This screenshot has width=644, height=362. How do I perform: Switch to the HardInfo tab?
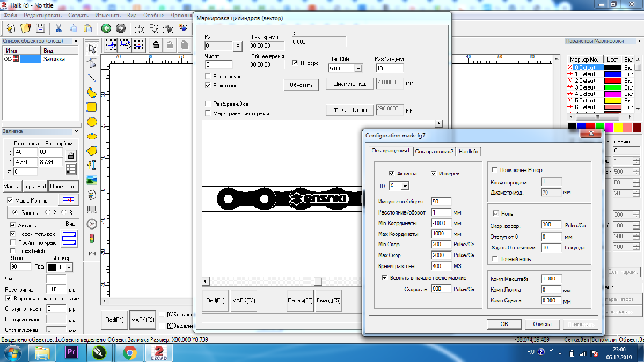[x=469, y=151]
